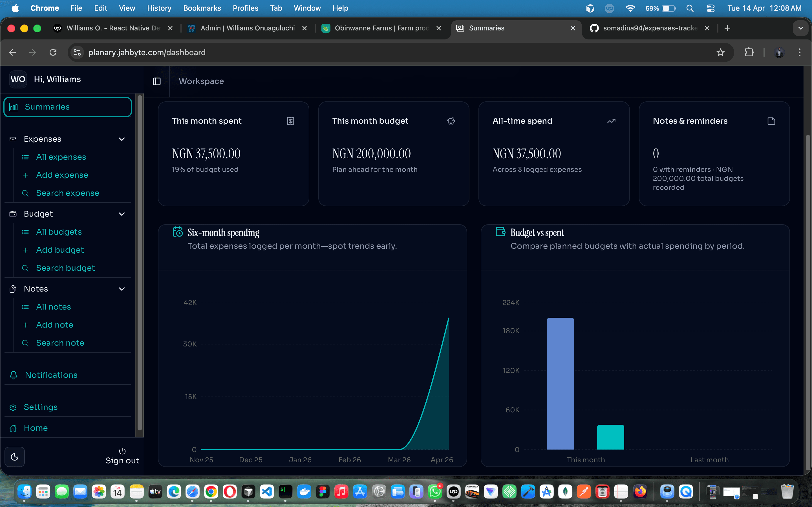Toggle dark mode with the moon button
This screenshot has width=812, height=507.
pyautogui.click(x=15, y=457)
